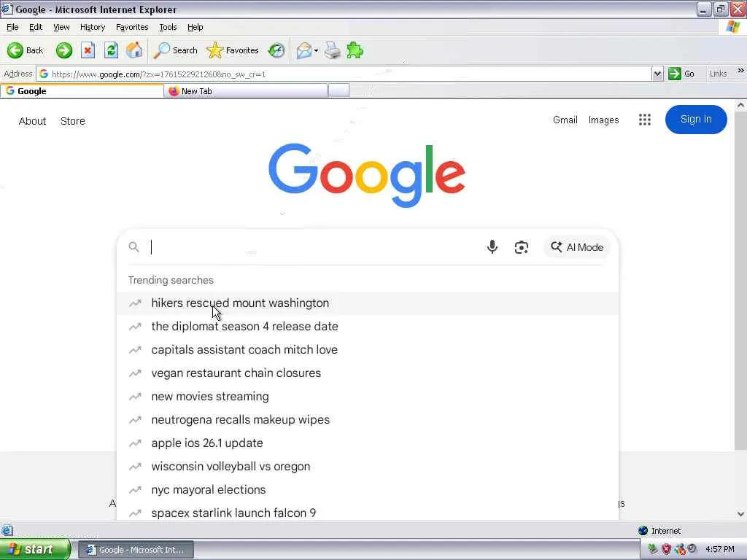Screen dimensions: 747x560
Task: Open the Search toolbar button
Action: click(175, 50)
